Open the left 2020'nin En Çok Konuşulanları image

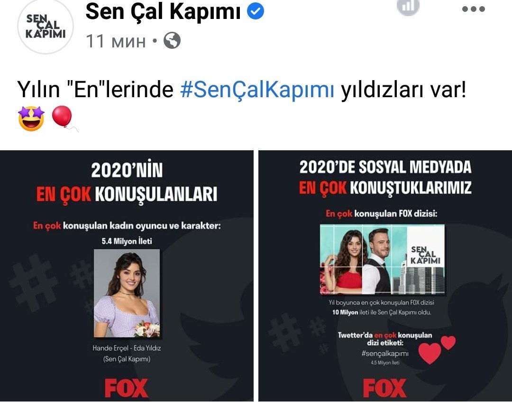click(x=127, y=276)
